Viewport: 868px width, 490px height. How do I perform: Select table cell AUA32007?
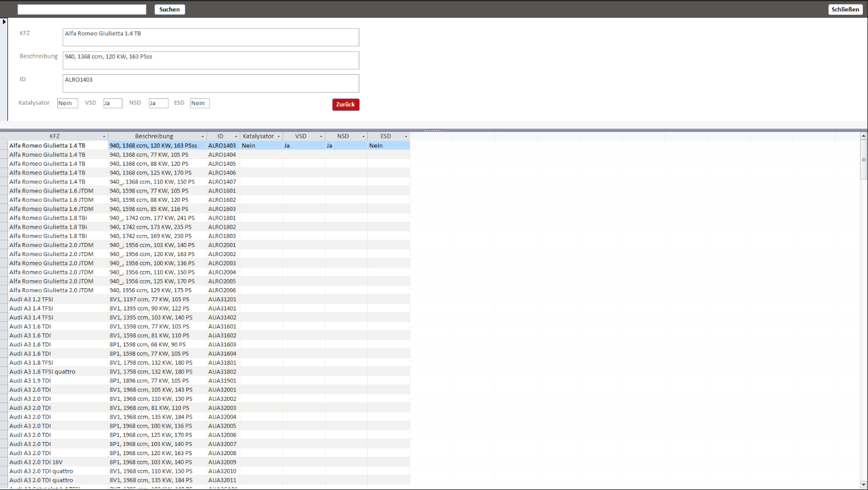223,444
